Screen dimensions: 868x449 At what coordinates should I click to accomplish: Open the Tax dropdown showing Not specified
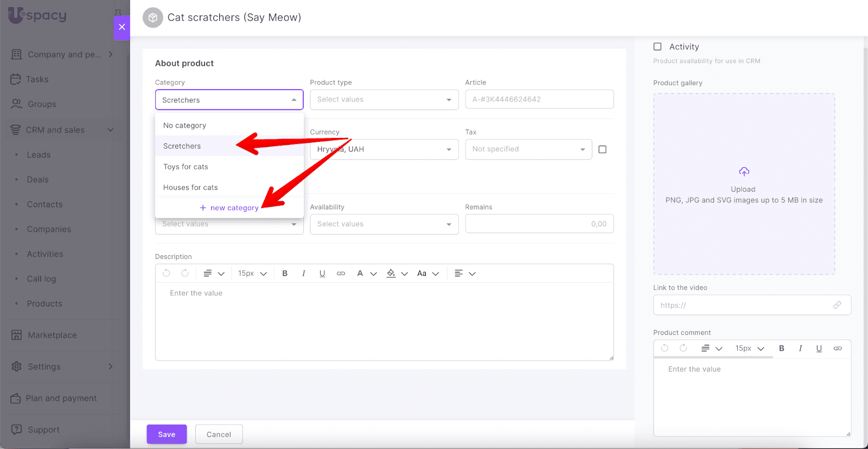tap(528, 149)
